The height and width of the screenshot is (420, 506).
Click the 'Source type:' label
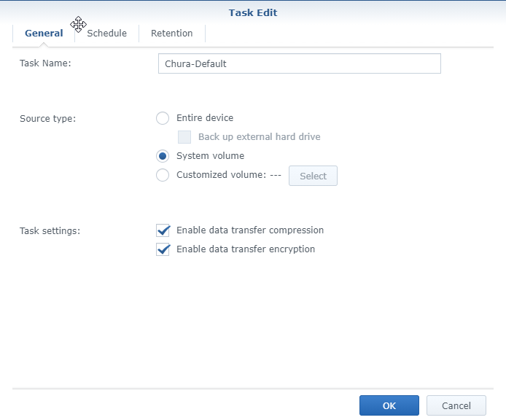[48, 118]
